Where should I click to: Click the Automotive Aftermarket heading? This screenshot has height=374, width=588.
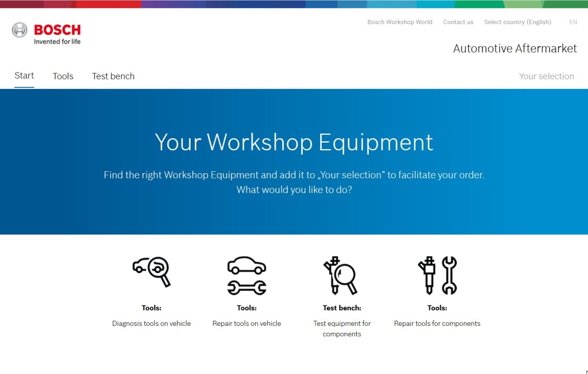514,48
